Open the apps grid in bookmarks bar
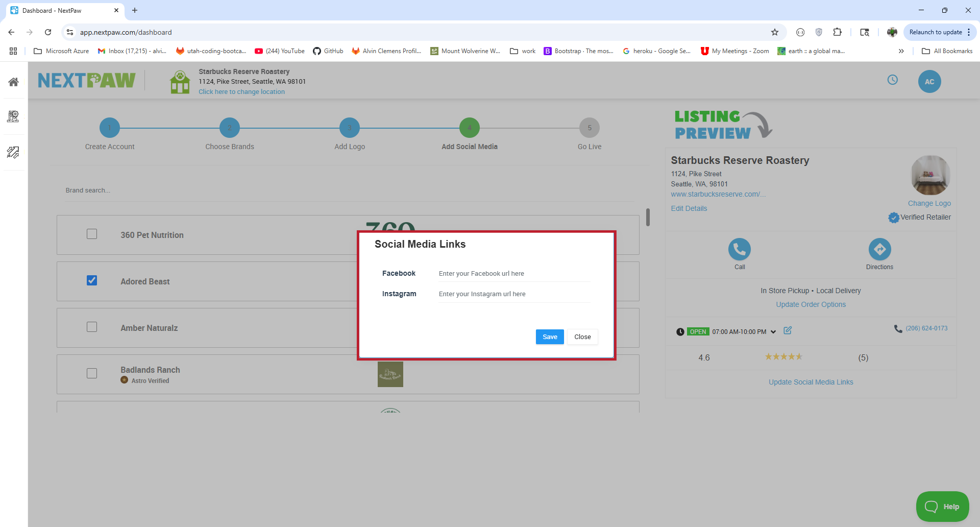This screenshot has width=980, height=527. pyautogui.click(x=13, y=51)
